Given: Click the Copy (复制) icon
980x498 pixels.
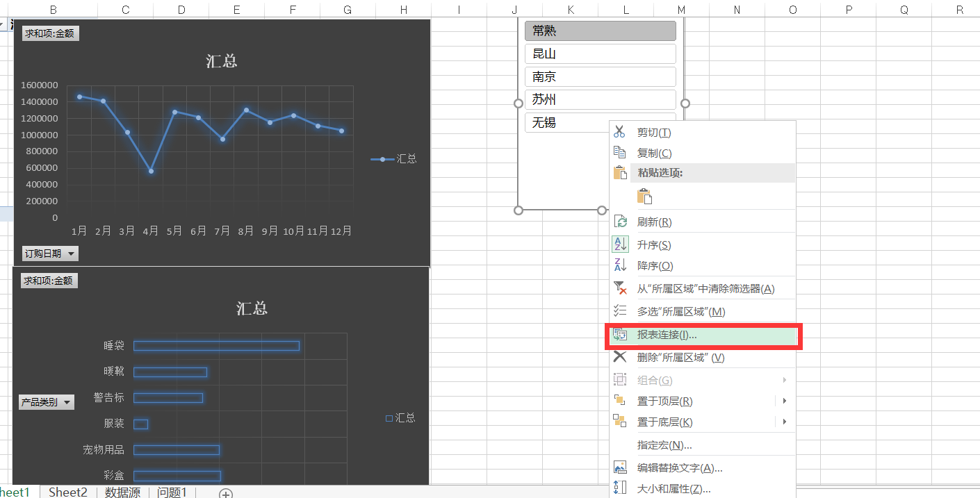Looking at the screenshot, I should point(619,153).
